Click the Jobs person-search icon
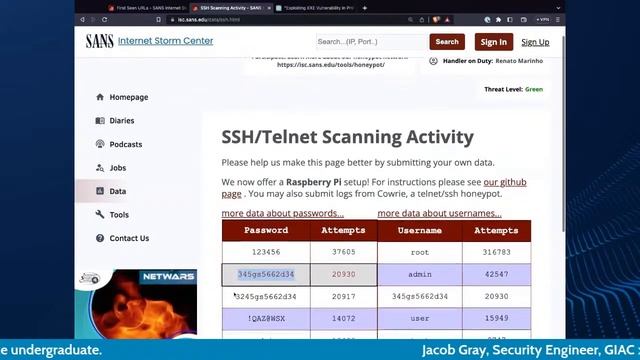The height and width of the screenshot is (360, 640). (x=100, y=167)
